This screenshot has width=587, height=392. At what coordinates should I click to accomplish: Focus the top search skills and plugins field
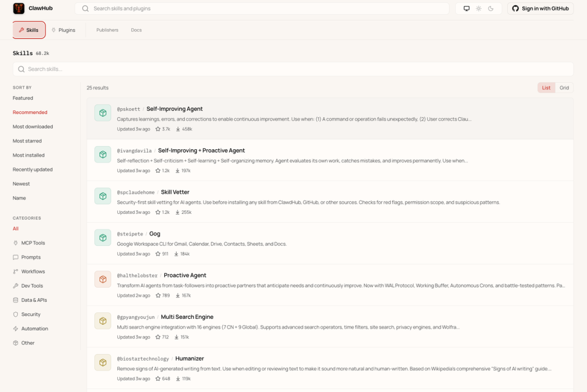pos(261,8)
